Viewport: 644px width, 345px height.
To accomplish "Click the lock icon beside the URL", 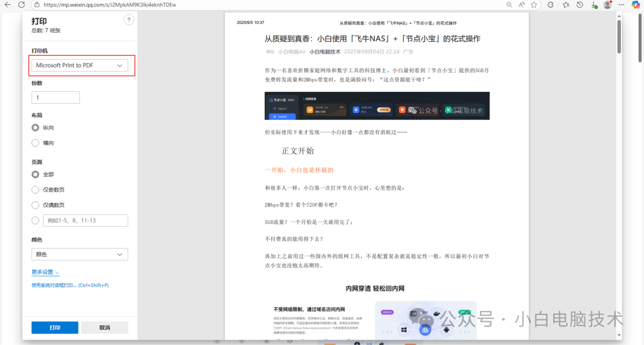I will (x=36, y=5).
